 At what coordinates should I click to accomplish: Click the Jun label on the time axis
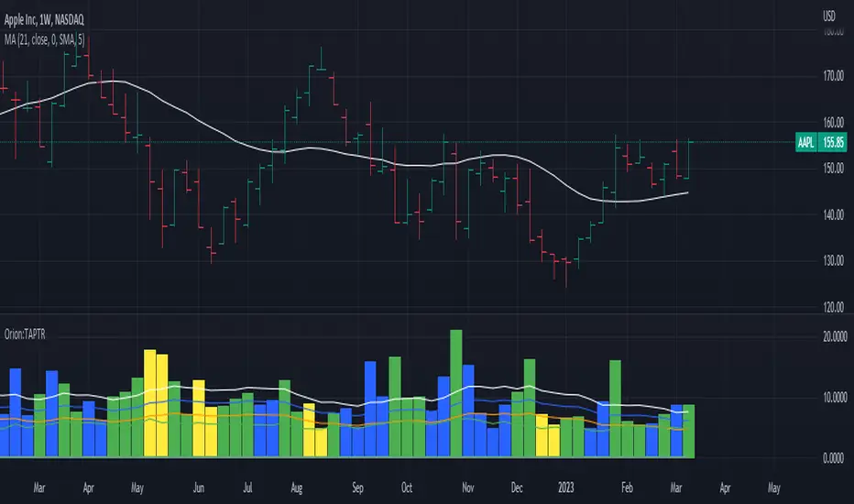click(x=199, y=488)
